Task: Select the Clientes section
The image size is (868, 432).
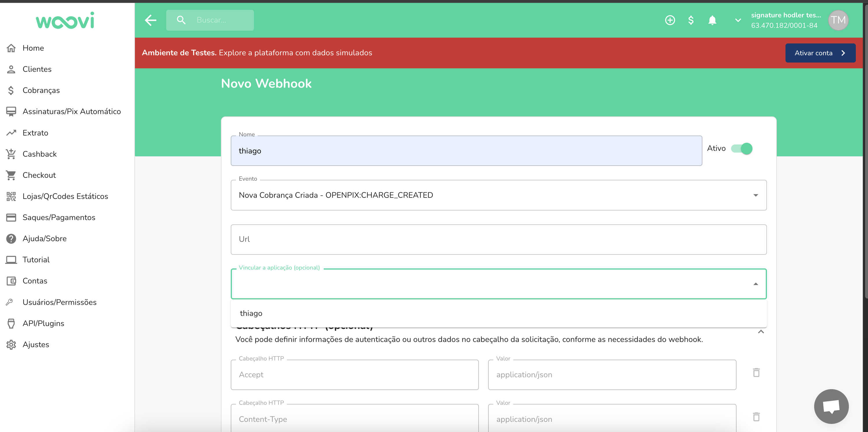Action: coord(37,69)
